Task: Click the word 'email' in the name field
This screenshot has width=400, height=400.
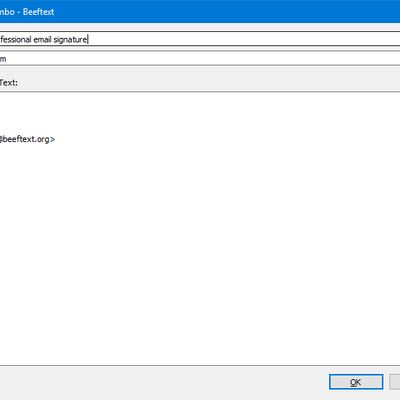Action: coord(42,39)
